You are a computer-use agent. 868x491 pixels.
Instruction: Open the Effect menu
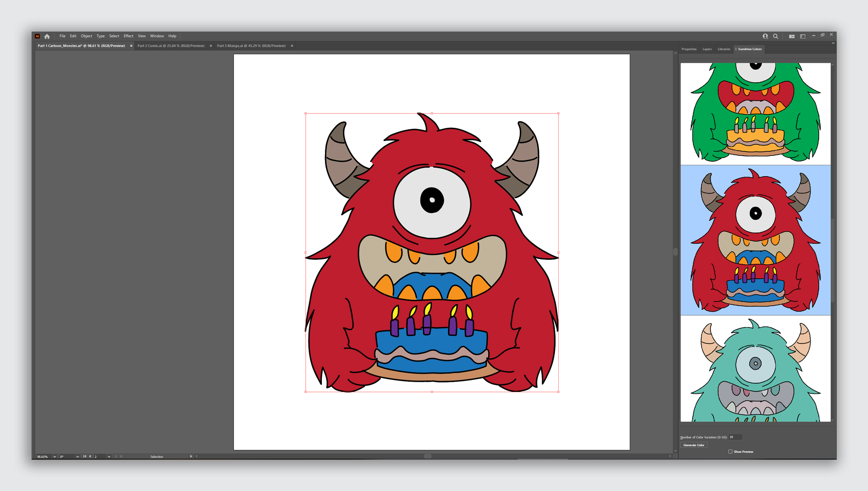click(x=128, y=36)
